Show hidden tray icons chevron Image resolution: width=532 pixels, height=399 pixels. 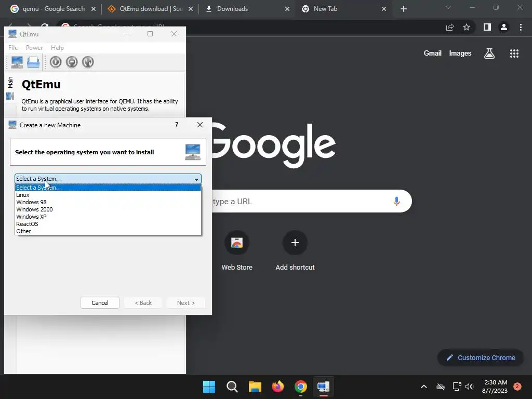point(424,387)
